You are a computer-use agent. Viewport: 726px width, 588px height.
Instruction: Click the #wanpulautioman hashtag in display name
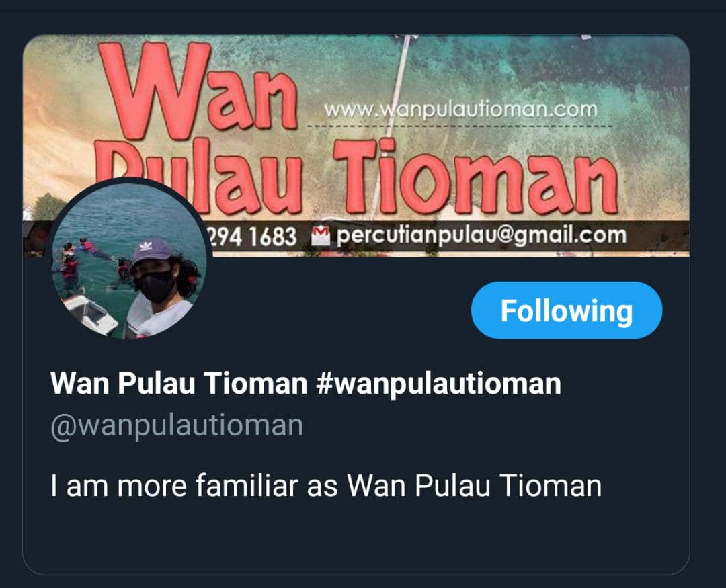[x=438, y=384]
